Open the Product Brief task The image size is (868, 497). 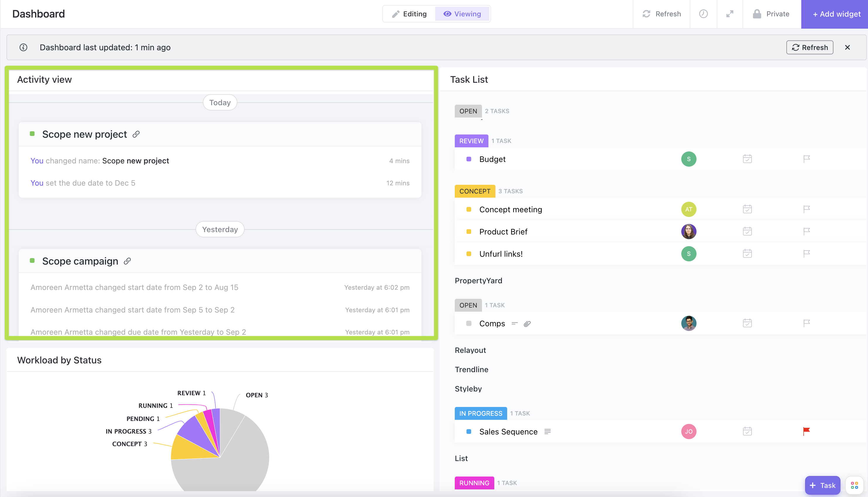tap(503, 232)
